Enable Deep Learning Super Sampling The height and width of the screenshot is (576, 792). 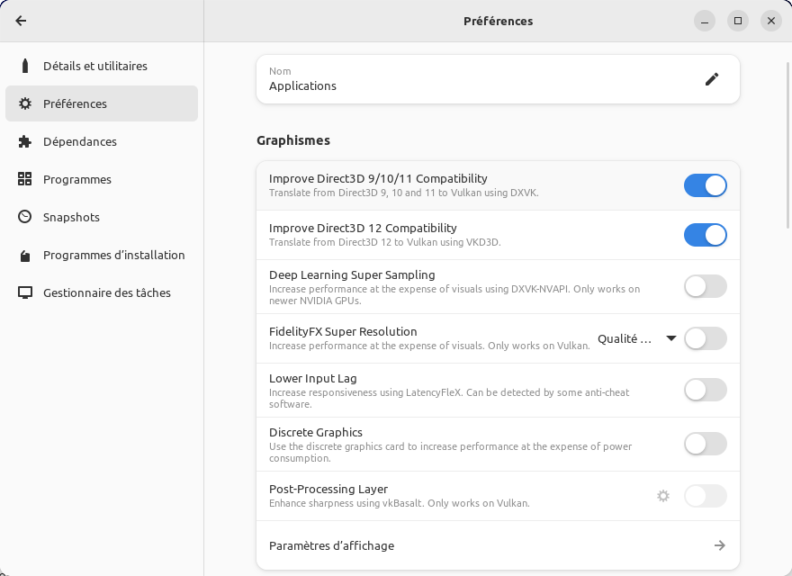tap(705, 287)
